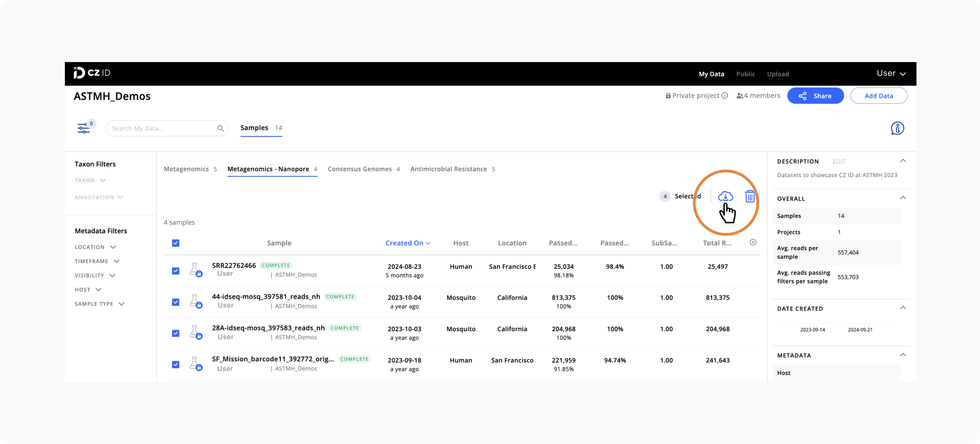Switch to the Consensus Genomes tab

pyautogui.click(x=364, y=169)
